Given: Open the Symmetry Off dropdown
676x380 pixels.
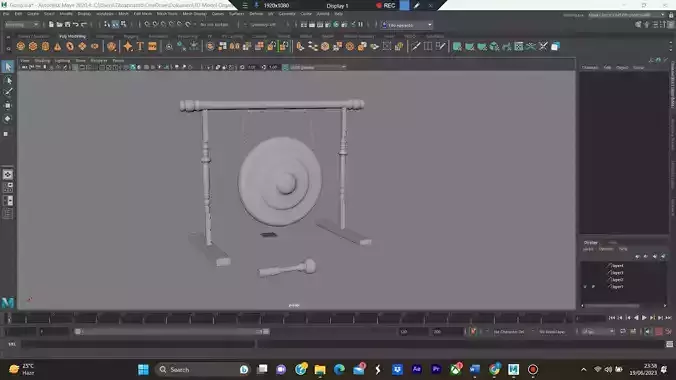Looking at the screenshot, I should tap(263, 25).
